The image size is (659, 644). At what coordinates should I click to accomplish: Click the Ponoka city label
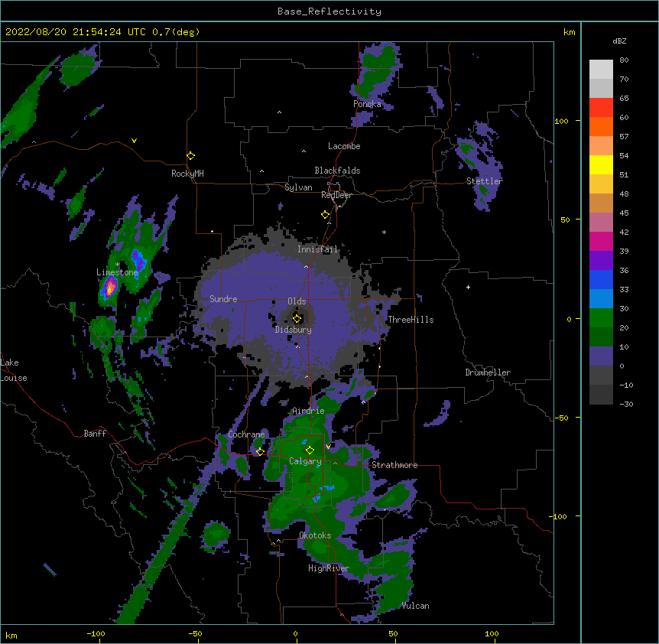point(367,104)
